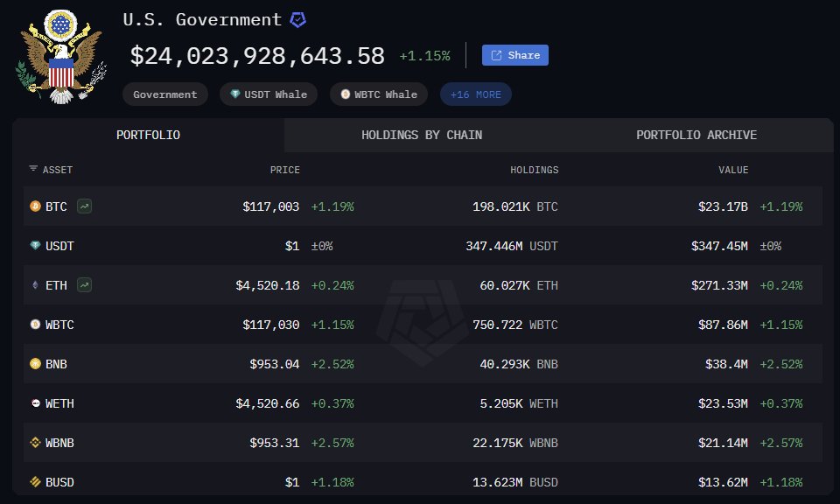The image size is (840, 504).
Task: Click the BTC asset name
Action: (56, 206)
